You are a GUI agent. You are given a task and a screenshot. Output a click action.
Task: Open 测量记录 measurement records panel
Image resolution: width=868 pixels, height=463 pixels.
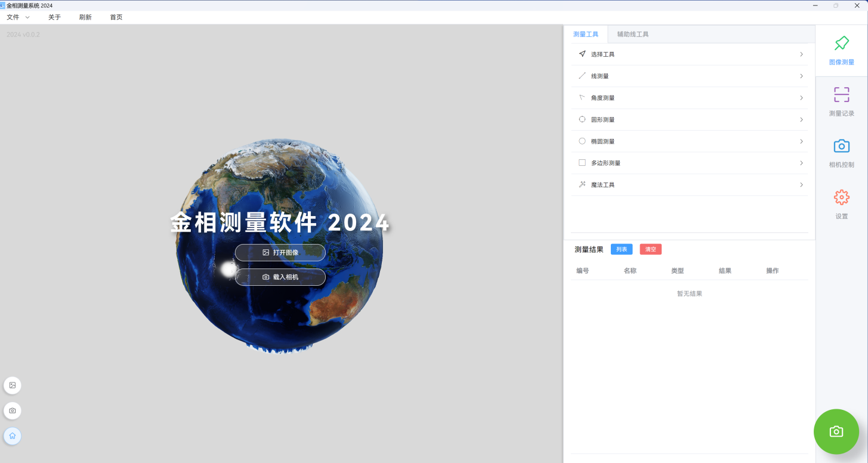click(x=841, y=101)
